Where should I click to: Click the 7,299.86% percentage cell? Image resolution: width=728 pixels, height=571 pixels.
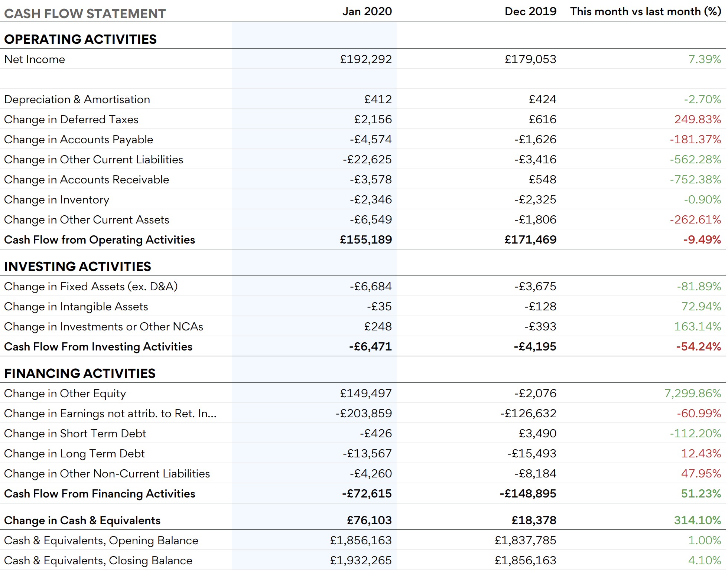pos(692,394)
